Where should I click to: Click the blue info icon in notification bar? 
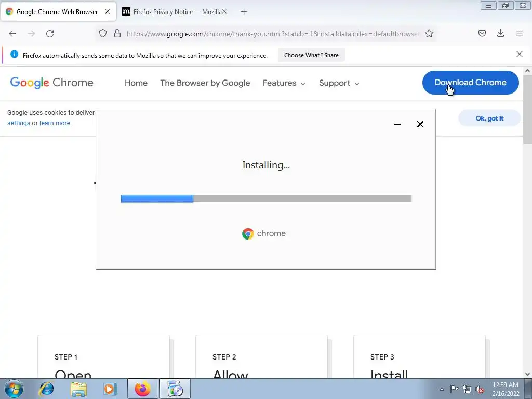point(14,54)
